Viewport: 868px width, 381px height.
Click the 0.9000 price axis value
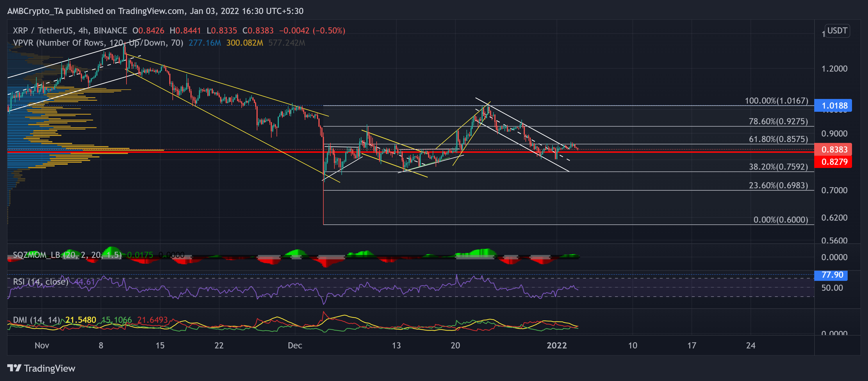pyautogui.click(x=834, y=134)
